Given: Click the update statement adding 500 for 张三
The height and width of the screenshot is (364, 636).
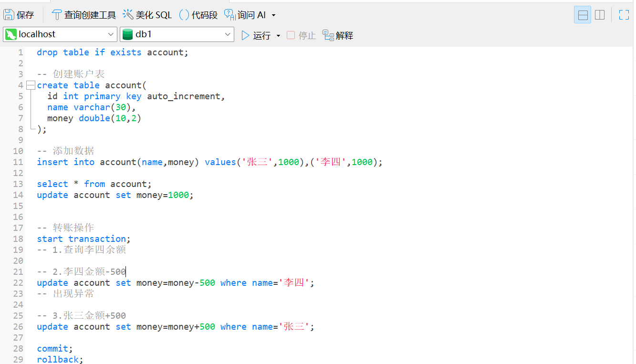Looking at the screenshot, I should pos(176,327).
